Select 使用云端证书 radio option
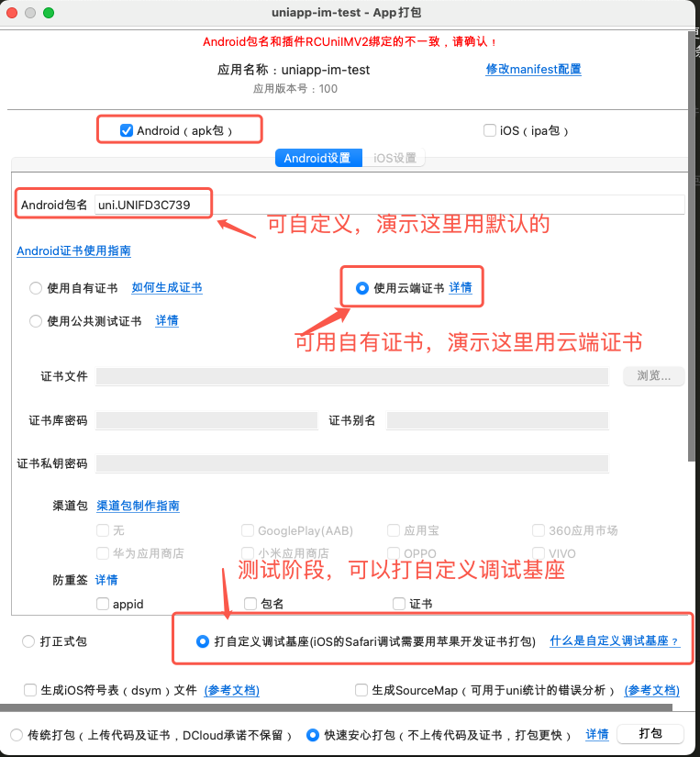The image size is (700, 757). click(x=361, y=288)
